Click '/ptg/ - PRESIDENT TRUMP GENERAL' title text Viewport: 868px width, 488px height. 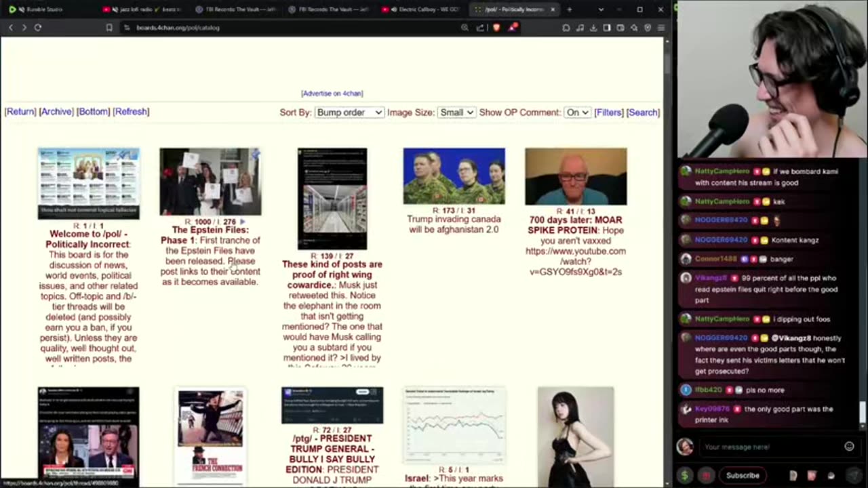tap(332, 454)
